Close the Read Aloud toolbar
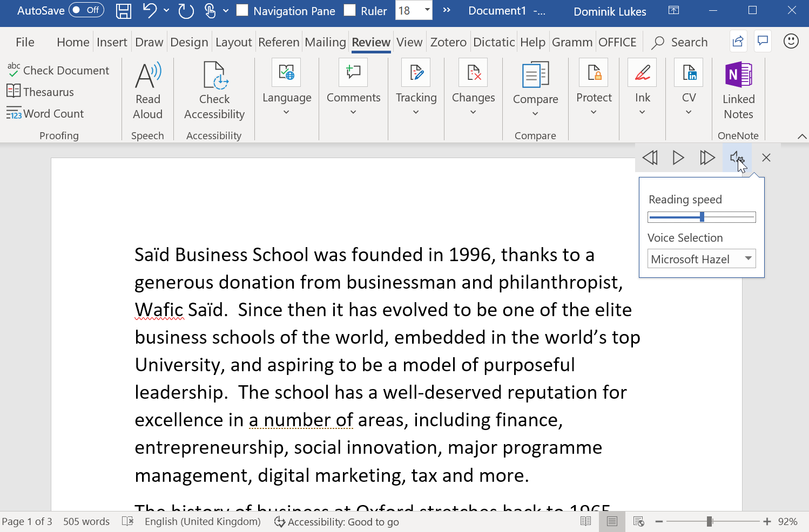Screen dimensions: 809x532 766,158
